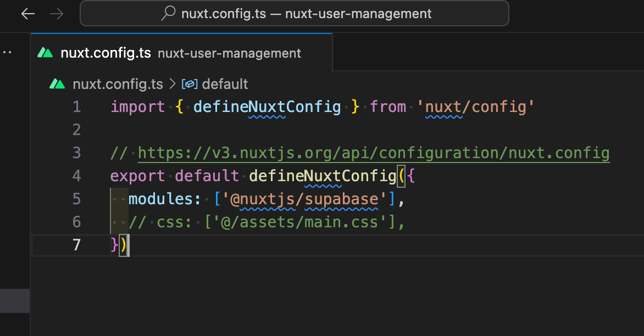
Task: Click the symbol icon before default
Action: (x=190, y=84)
